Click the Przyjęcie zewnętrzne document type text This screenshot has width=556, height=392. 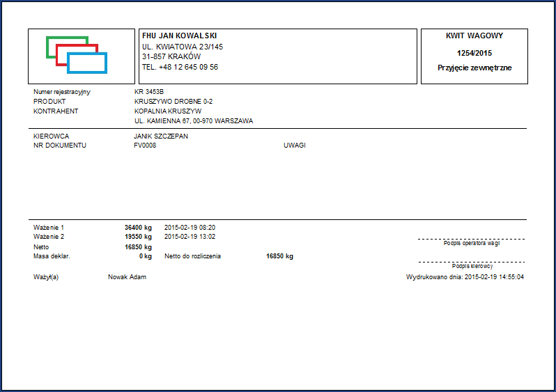point(474,68)
